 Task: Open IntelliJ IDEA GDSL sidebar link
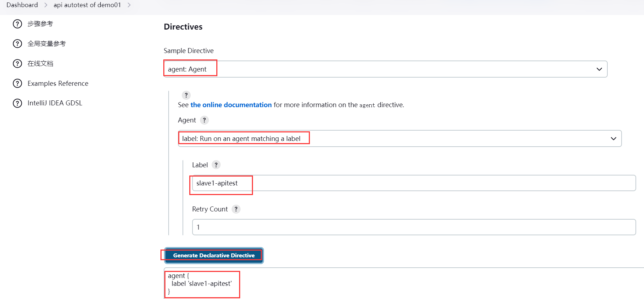(x=55, y=103)
